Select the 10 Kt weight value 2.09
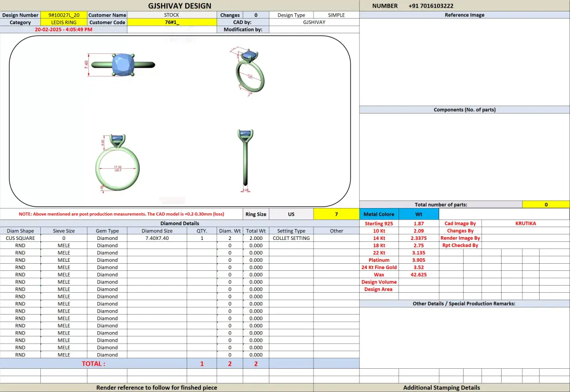Image resolution: width=570 pixels, height=392 pixels. 418,231
